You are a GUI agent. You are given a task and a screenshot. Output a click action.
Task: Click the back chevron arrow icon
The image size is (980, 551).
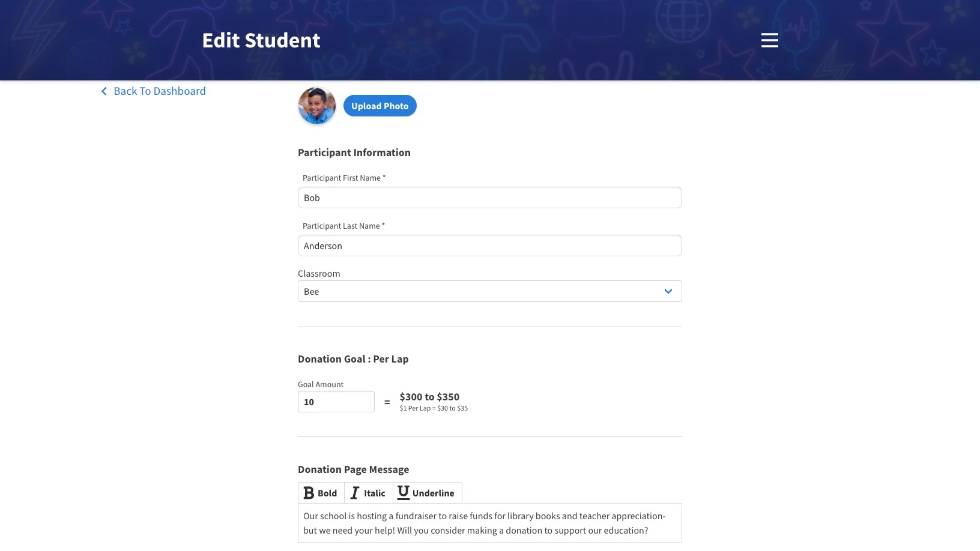coord(104,91)
